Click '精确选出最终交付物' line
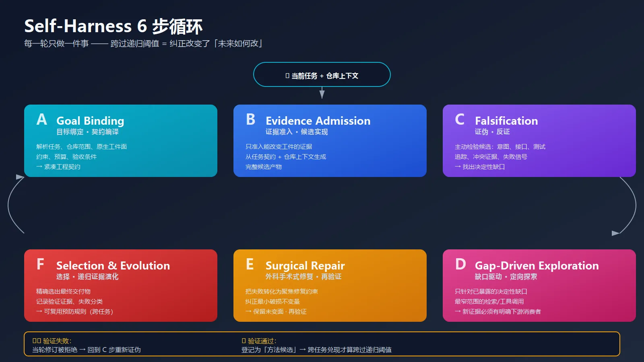 click(x=63, y=292)
